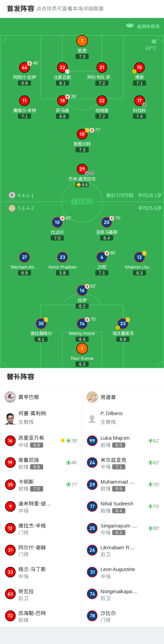Select substitute 苏里亚万希 row

click(x=41, y=441)
